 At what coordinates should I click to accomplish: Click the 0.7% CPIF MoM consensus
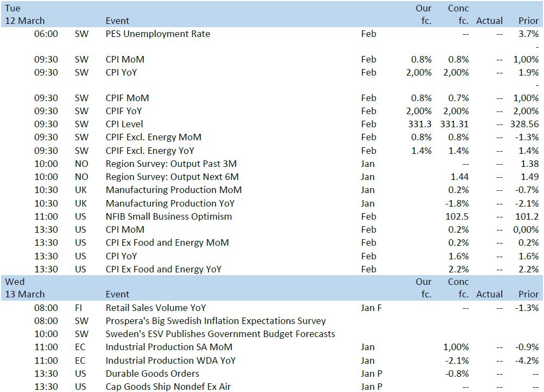pos(458,98)
